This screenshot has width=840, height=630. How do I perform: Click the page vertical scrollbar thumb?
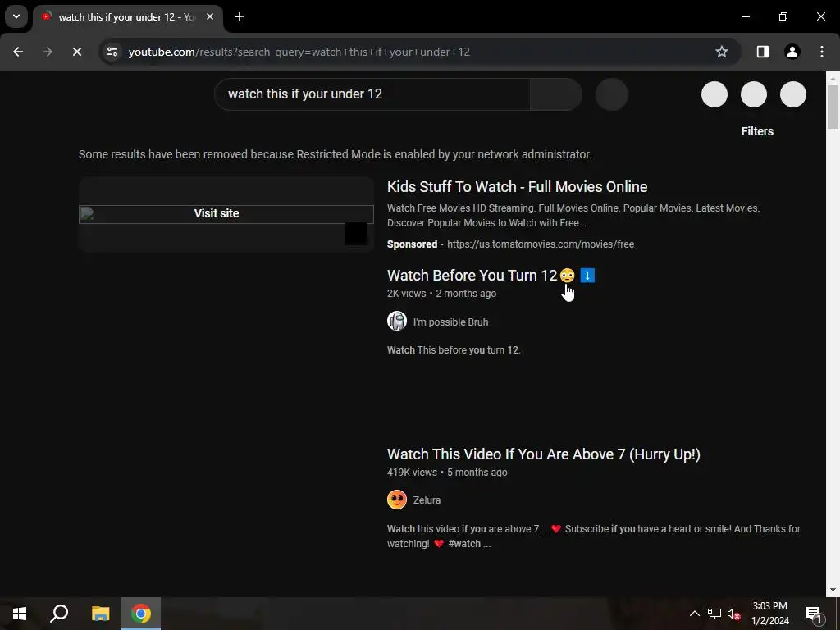pos(833,107)
